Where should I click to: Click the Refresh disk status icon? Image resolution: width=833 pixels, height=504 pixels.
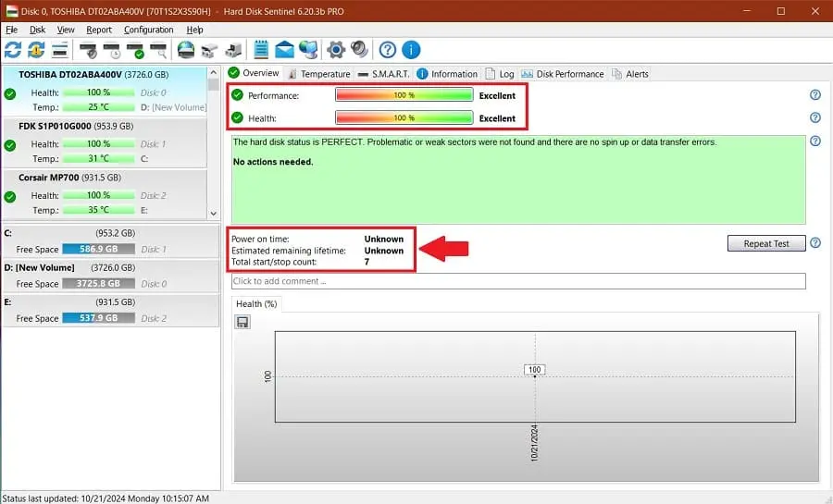[x=13, y=50]
